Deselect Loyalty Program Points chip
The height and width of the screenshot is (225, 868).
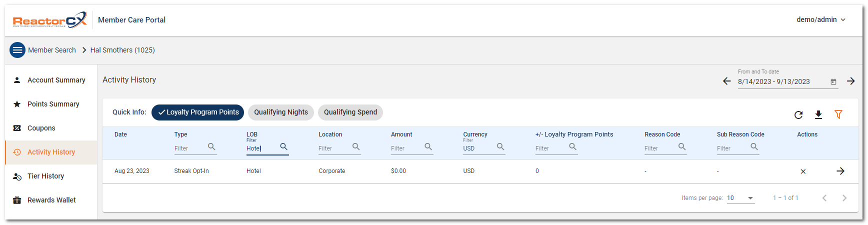(197, 112)
